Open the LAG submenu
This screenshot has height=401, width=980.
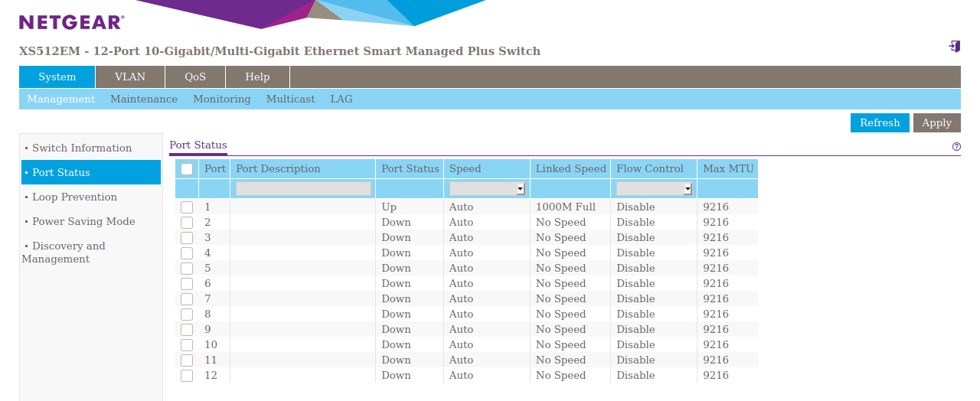341,99
